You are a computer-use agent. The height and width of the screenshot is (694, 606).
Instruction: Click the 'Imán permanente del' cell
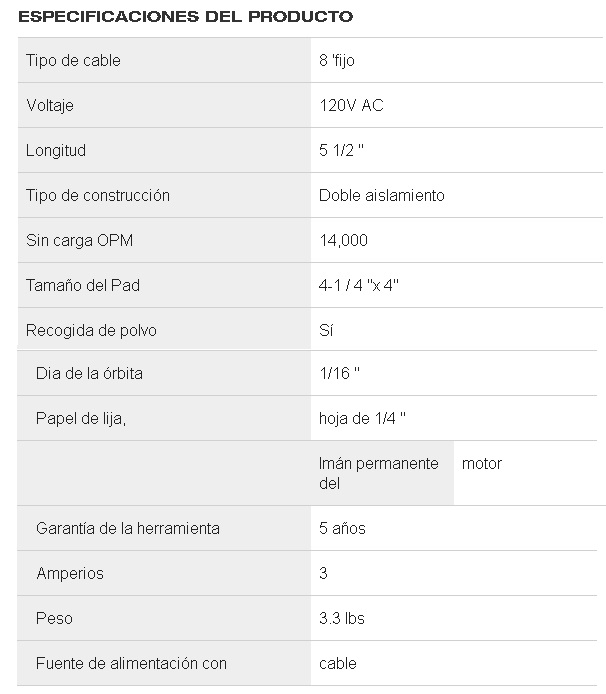pyautogui.click(x=378, y=473)
